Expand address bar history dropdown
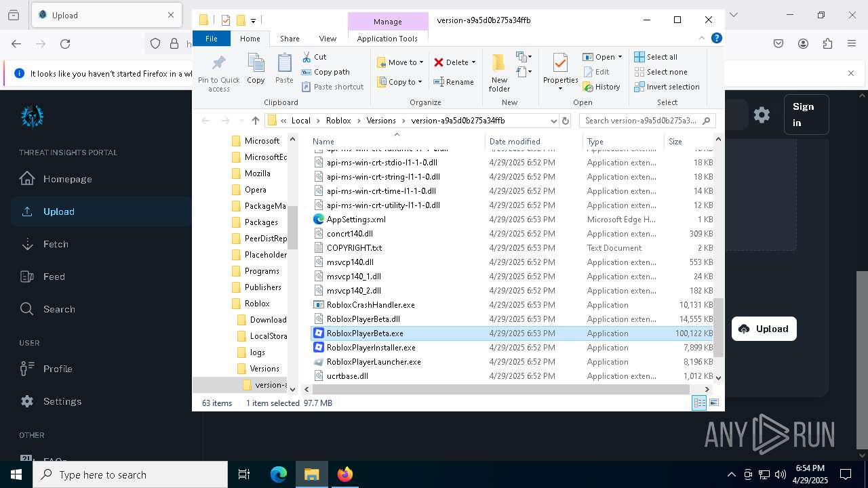 click(x=553, y=121)
